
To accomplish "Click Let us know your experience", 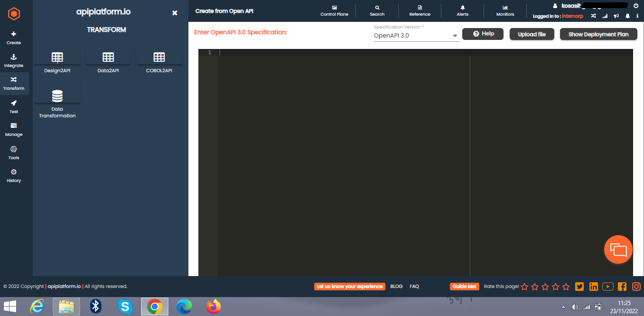I will click(350, 287).
